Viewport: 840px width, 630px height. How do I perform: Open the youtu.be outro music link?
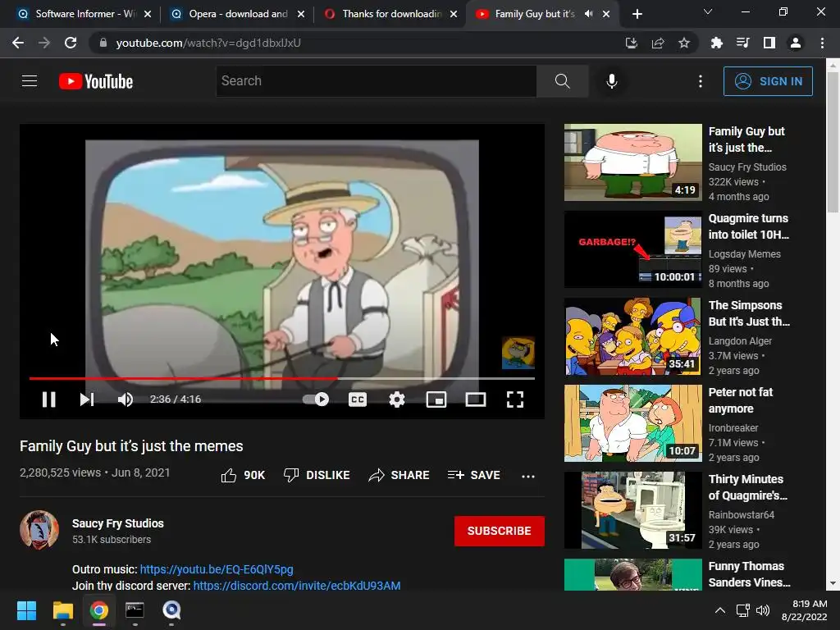pyautogui.click(x=217, y=569)
